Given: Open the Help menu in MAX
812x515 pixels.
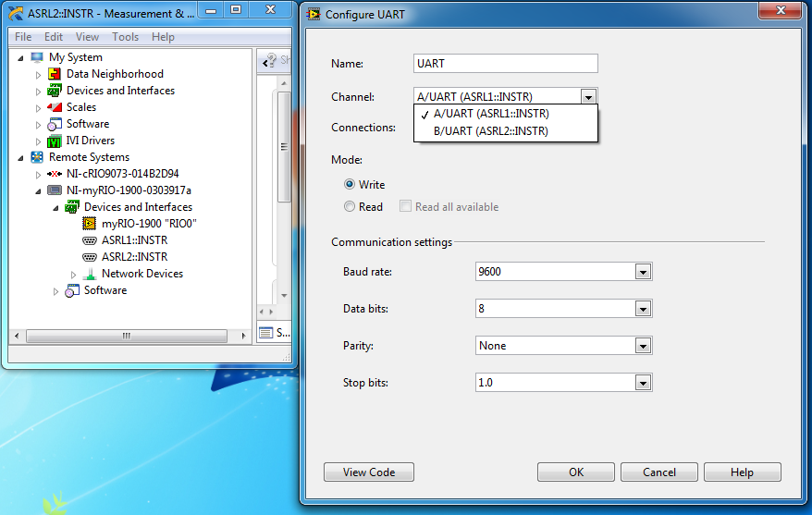Looking at the screenshot, I should tap(163, 37).
